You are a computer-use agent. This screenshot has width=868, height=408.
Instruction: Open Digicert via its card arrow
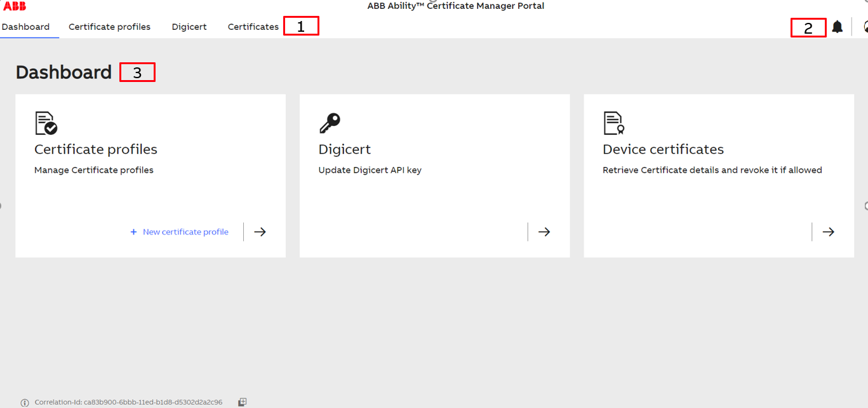pos(544,232)
